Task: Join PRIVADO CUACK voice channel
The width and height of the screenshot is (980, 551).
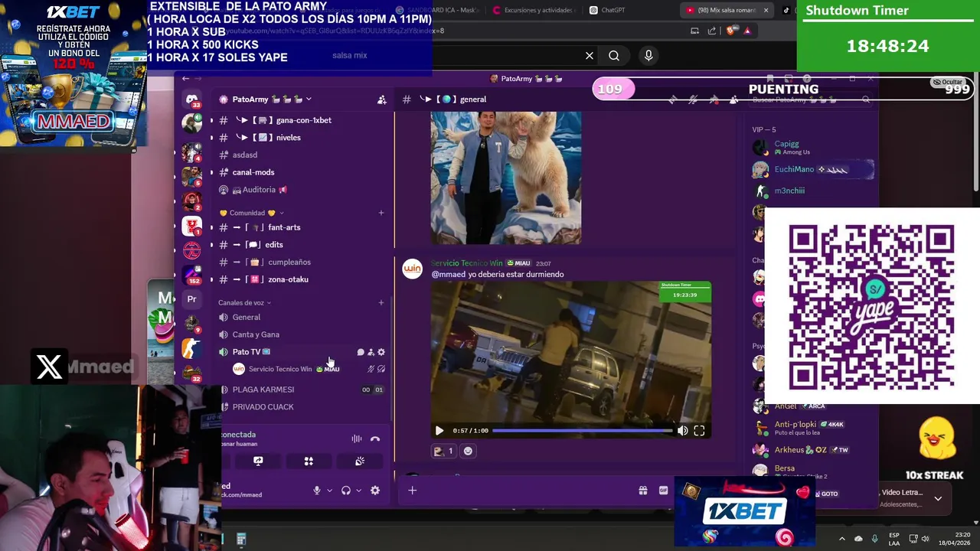Action: click(x=263, y=407)
